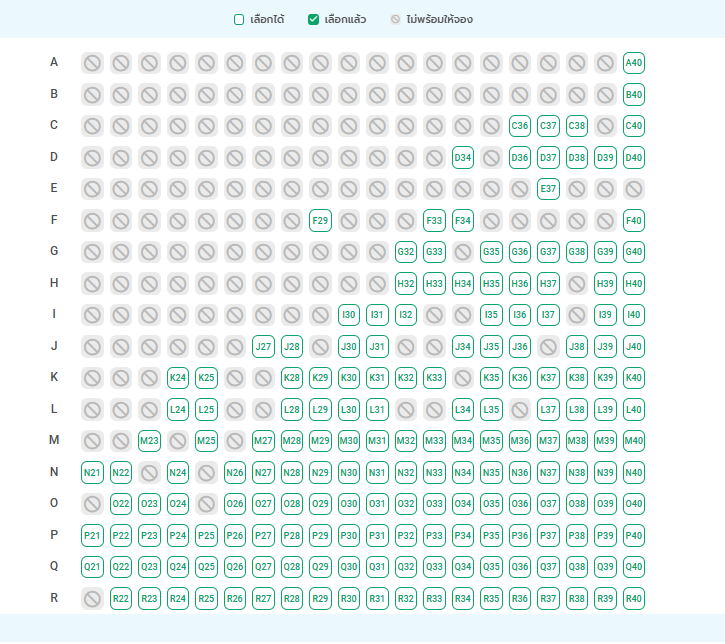Pick seat C37

548,126
